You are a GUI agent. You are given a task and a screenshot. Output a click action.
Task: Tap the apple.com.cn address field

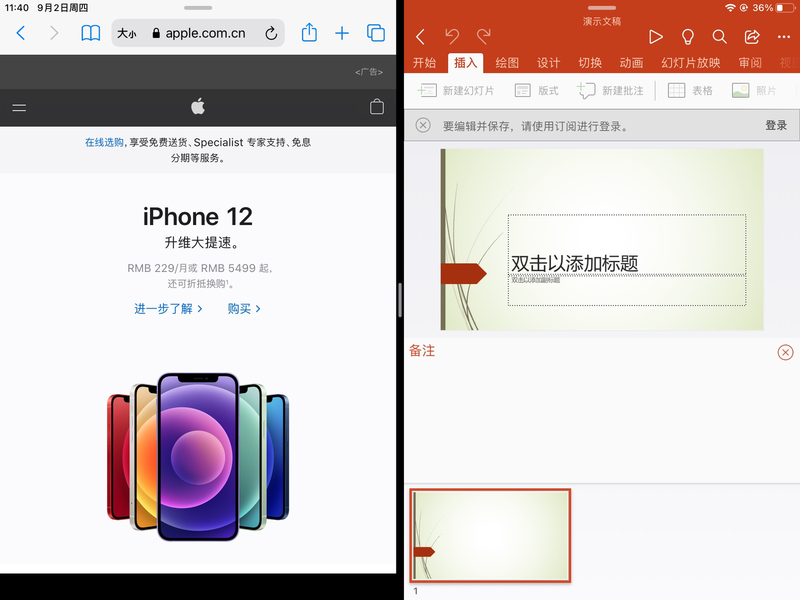pyautogui.click(x=199, y=34)
